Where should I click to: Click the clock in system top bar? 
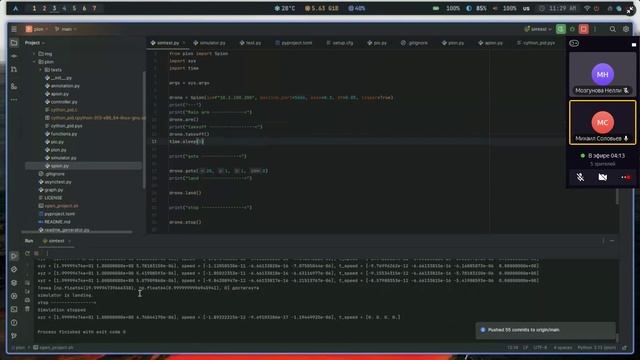coord(558,8)
